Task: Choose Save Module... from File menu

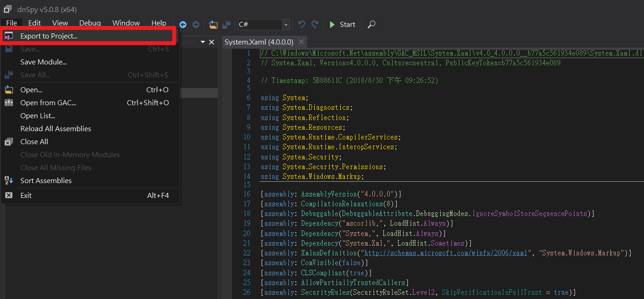Action: [x=90, y=62]
